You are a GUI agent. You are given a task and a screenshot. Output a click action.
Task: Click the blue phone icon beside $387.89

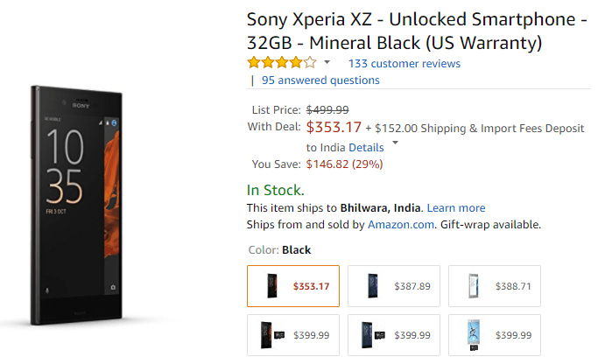[x=372, y=286]
